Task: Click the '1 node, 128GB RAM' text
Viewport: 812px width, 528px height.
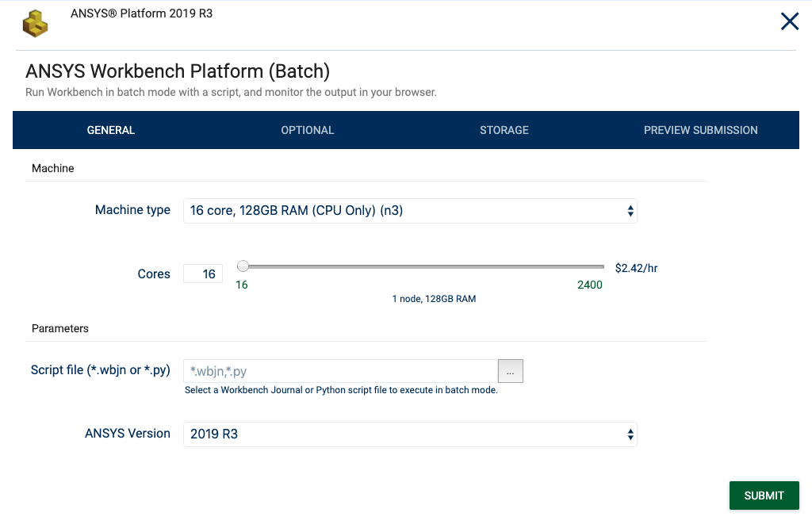Action: tap(434, 299)
